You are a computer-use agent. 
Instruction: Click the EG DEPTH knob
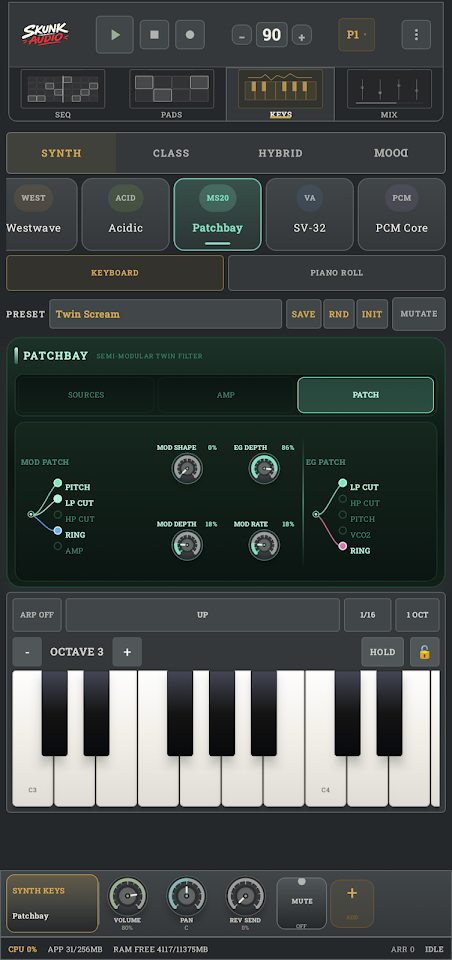[x=264, y=469]
